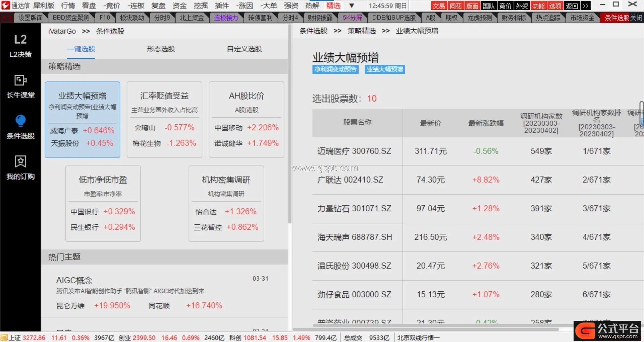644x342 pixels.
Task: Open the 复盘 menu
Action: (158, 6)
